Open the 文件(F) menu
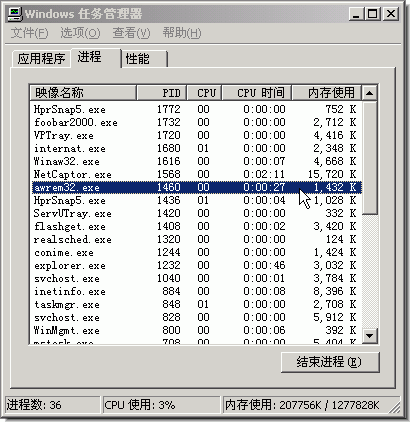The height and width of the screenshot is (422, 410). pyautogui.click(x=30, y=33)
